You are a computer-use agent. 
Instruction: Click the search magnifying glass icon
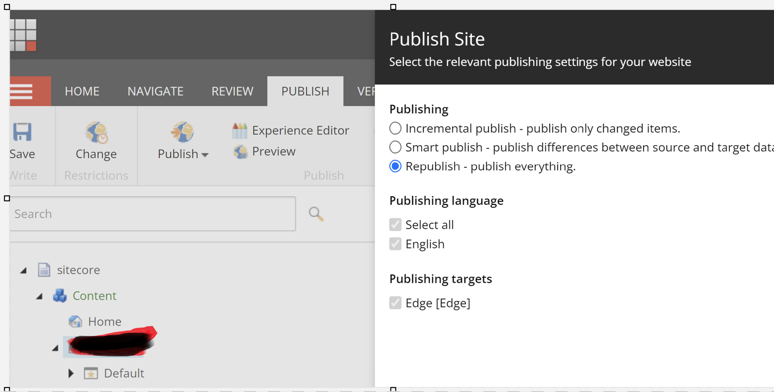point(316,214)
